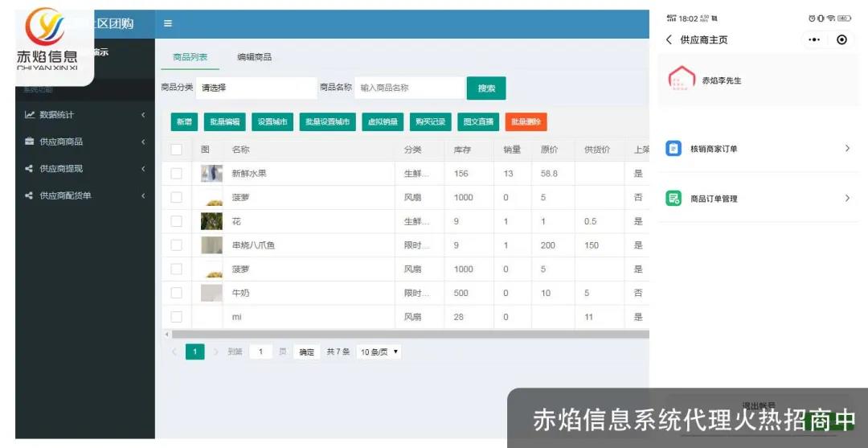Expand the 供应商提现 sidebar menu
The image size is (868, 448).
click(84, 169)
